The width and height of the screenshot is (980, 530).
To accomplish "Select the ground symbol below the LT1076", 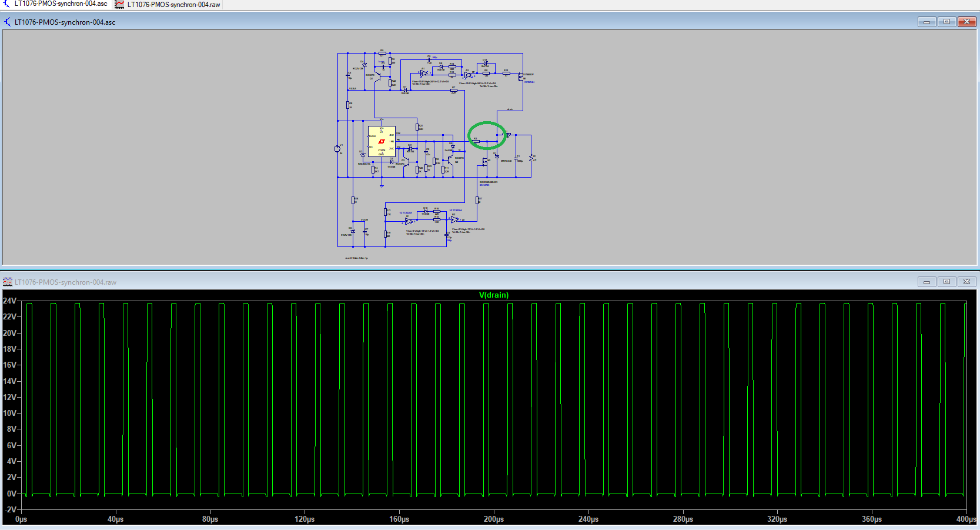I will [382, 186].
